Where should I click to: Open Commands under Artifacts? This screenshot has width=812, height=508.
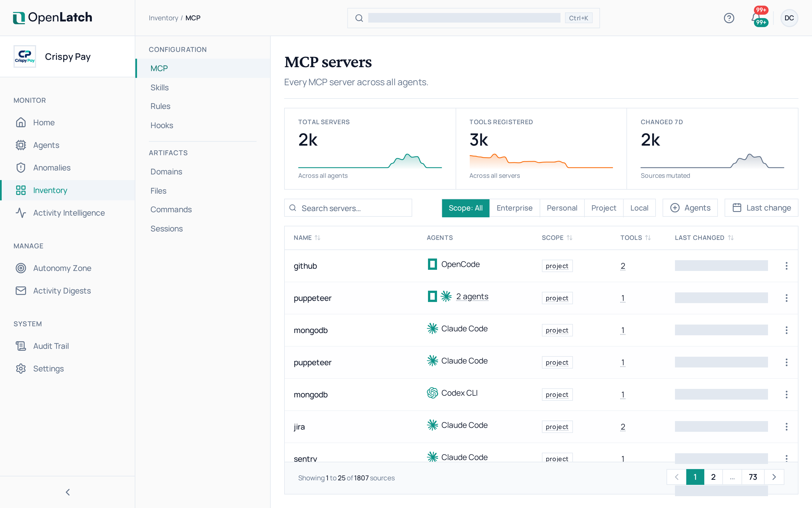[x=203, y=209]
